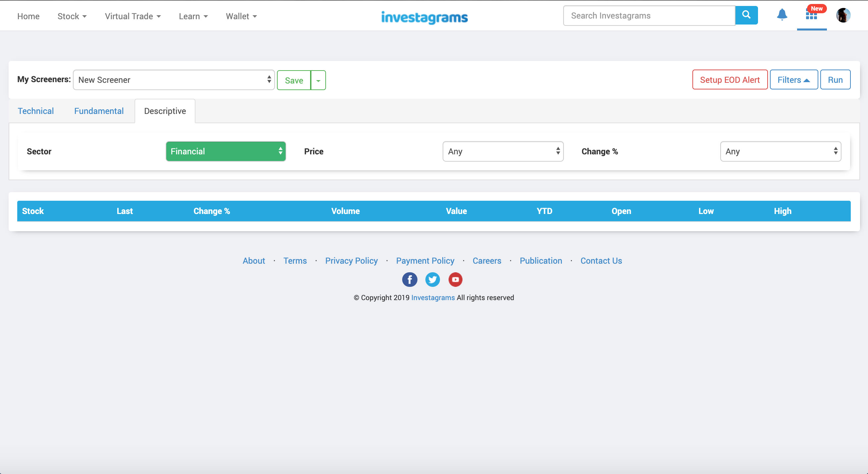Switch to the Fundamental tab
This screenshot has width=868, height=474.
[99, 111]
